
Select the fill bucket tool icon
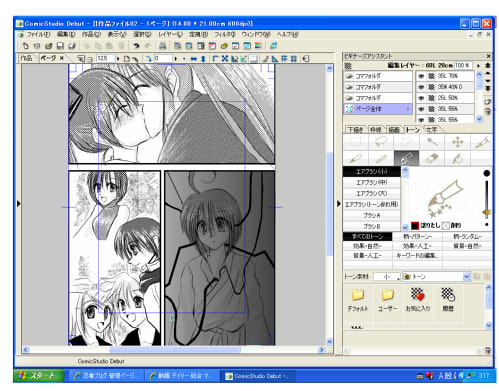coord(458,158)
